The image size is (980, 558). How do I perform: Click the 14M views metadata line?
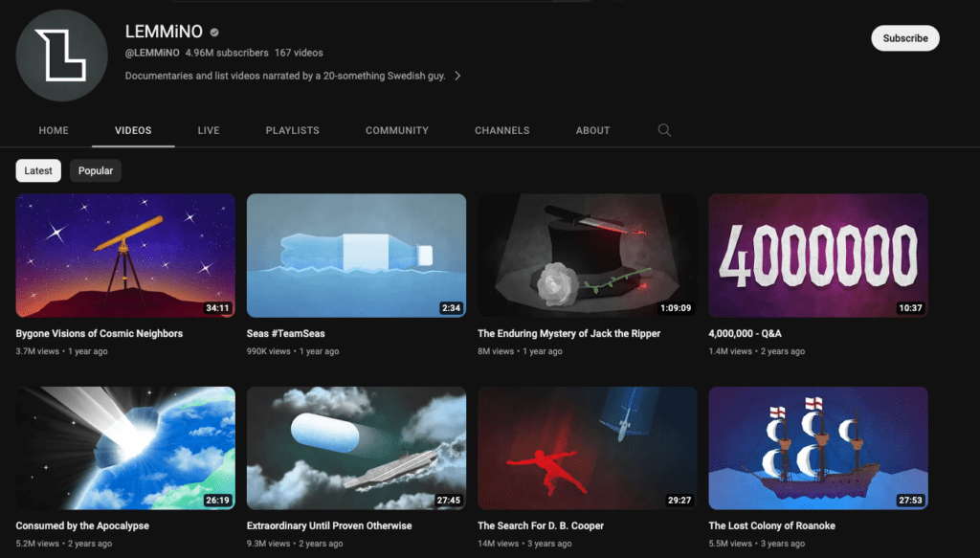coord(524,544)
